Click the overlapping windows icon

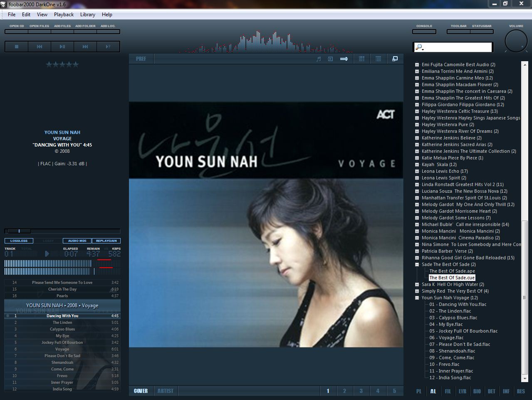tap(395, 59)
